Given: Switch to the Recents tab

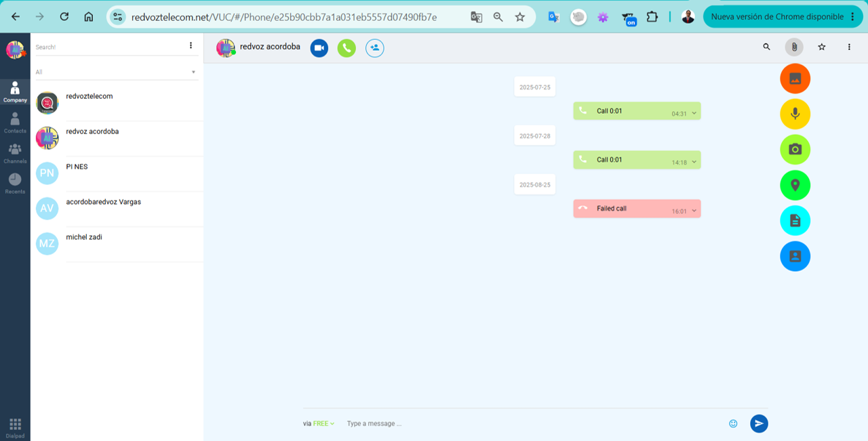Looking at the screenshot, I should click(15, 184).
